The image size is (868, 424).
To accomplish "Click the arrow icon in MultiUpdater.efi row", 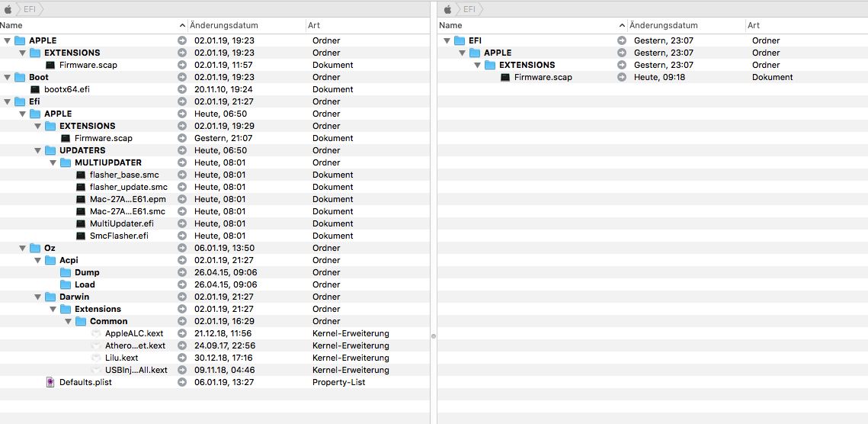I will tap(182, 223).
